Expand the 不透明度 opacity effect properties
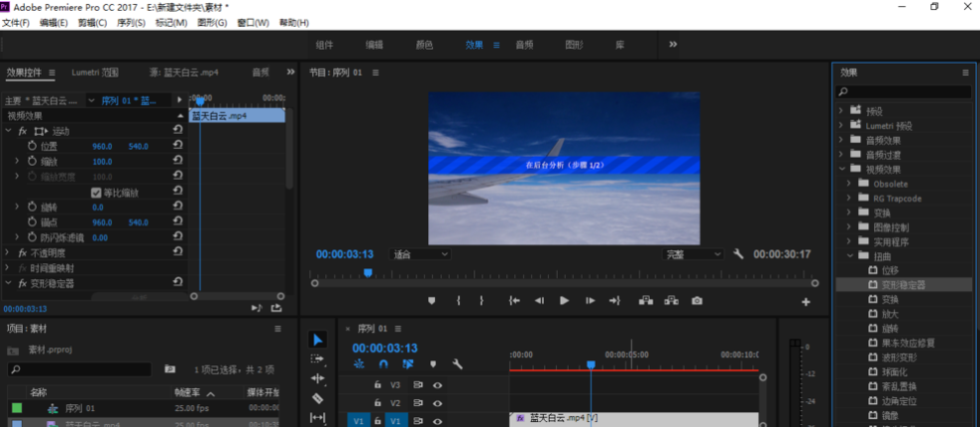This screenshot has width=980, height=427. (x=9, y=253)
